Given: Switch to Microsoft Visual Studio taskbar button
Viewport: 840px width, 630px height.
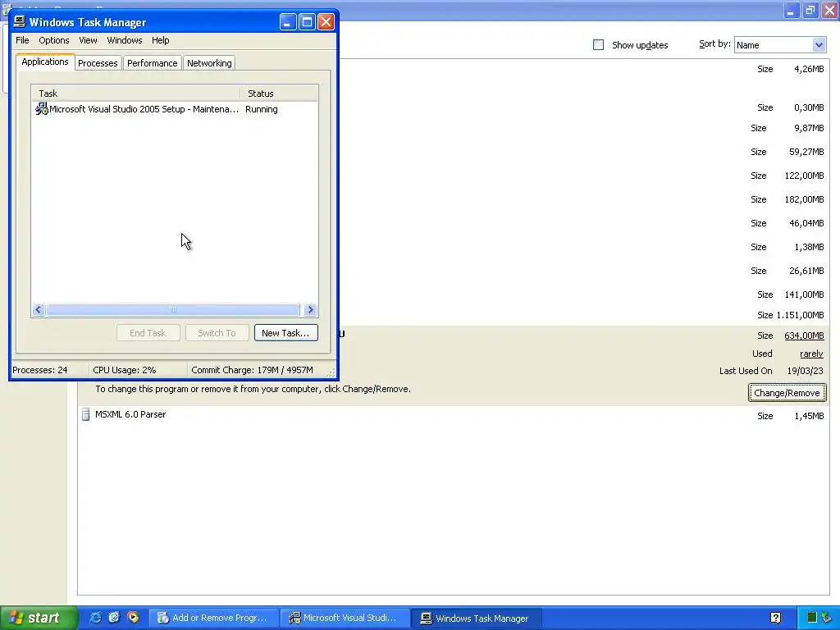Looking at the screenshot, I should [x=345, y=618].
